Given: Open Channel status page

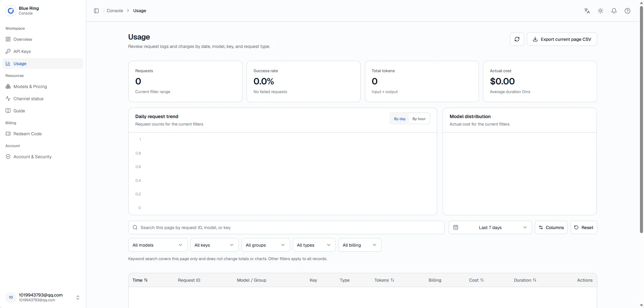Looking at the screenshot, I should click(x=43, y=99).
